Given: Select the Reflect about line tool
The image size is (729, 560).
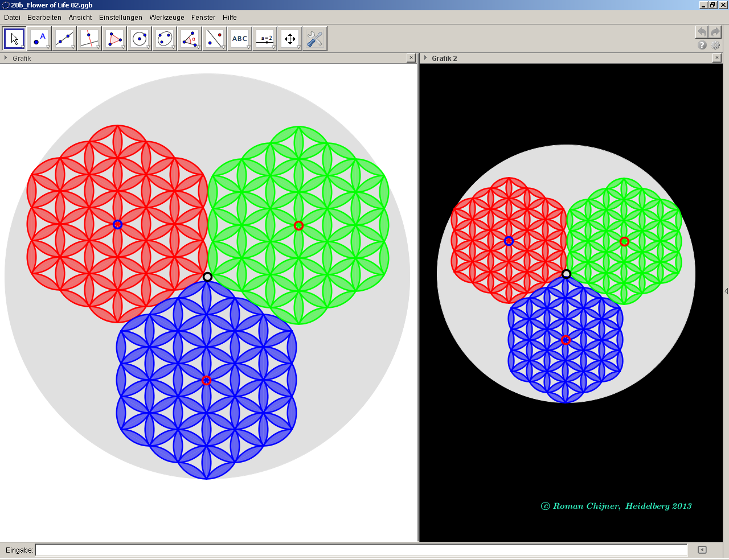Looking at the screenshot, I should (215, 39).
